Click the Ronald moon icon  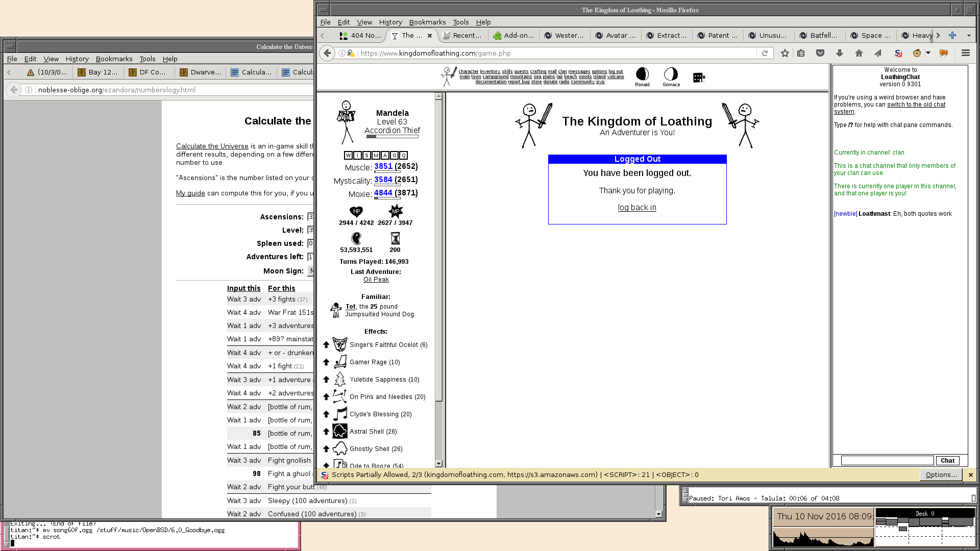pyautogui.click(x=642, y=74)
